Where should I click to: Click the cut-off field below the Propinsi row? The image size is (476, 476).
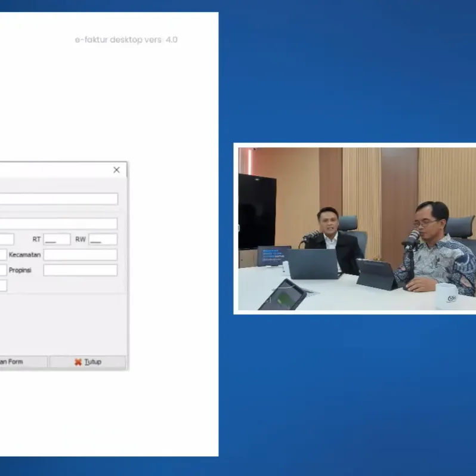click(x=3, y=286)
